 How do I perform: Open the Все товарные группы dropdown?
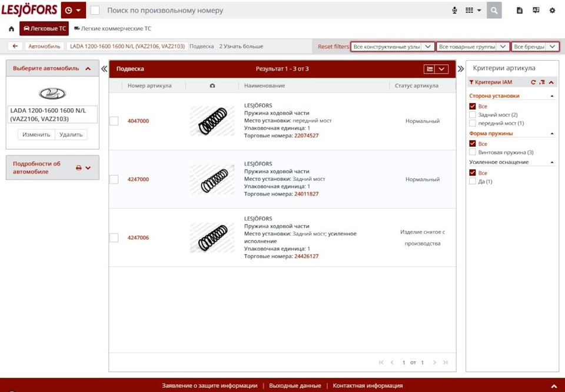(473, 47)
